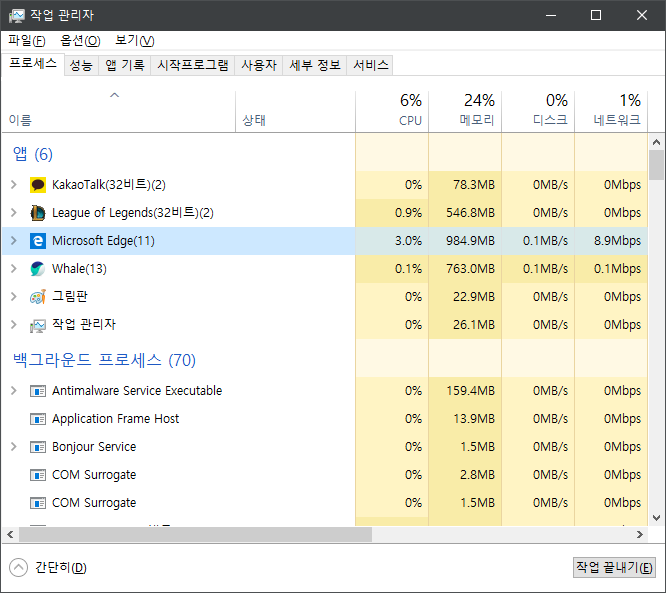666x593 pixels.
Task: Sort by the 이름 column header
Action: coord(119,111)
